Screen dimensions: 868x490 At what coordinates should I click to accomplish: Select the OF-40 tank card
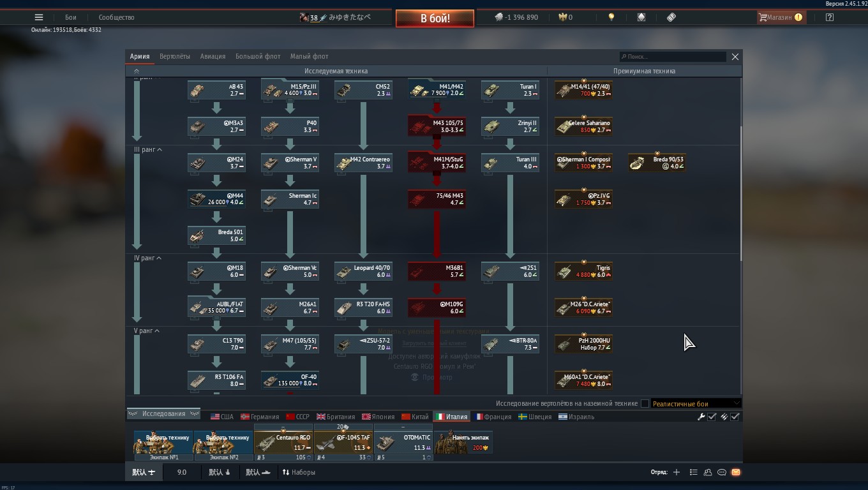click(290, 380)
